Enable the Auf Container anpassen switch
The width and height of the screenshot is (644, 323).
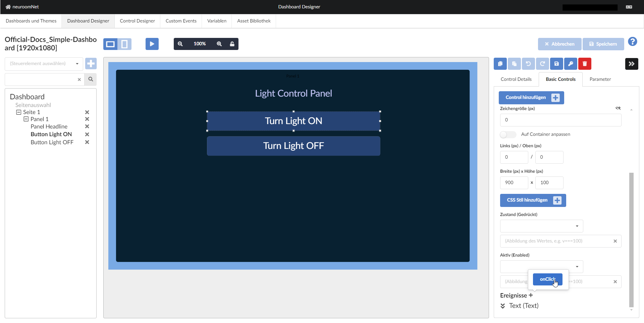tap(507, 134)
